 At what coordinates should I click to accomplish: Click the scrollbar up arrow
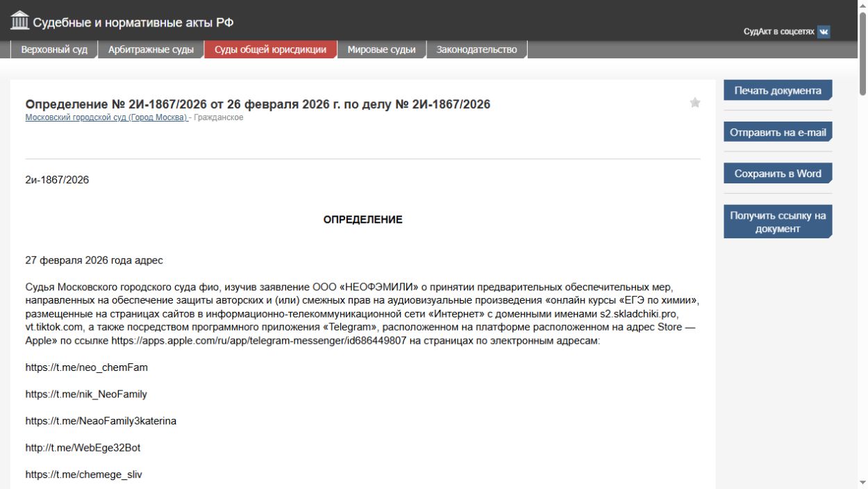coord(862,5)
